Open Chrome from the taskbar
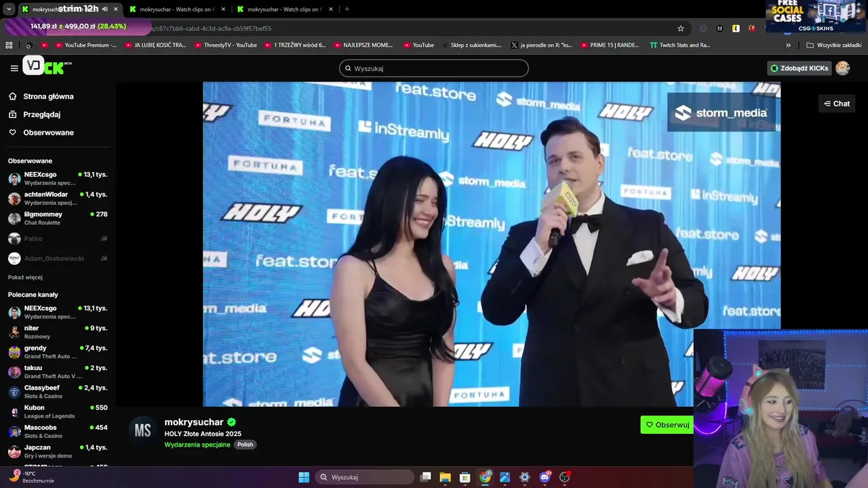Image resolution: width=868 pixels, height=488 pixels. pos(485,477)
